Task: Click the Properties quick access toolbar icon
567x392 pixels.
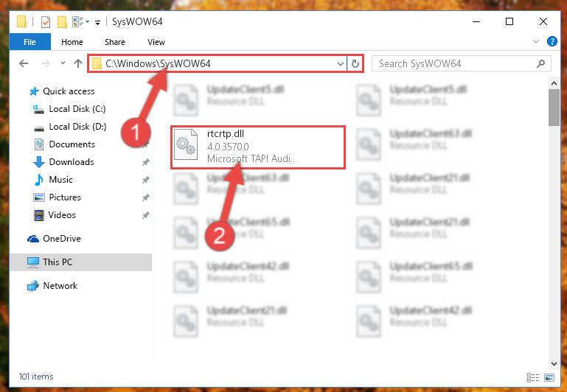Action: pos(46,22)
